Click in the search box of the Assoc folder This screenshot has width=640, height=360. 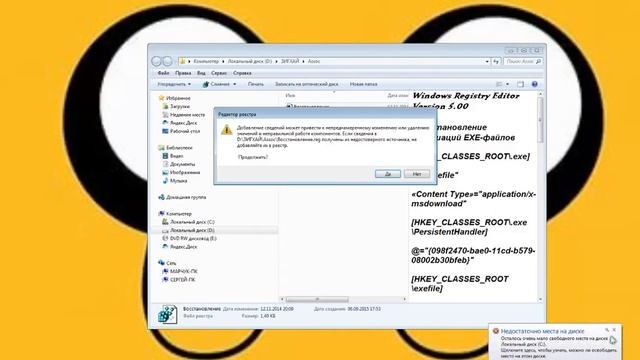(523, 61)
